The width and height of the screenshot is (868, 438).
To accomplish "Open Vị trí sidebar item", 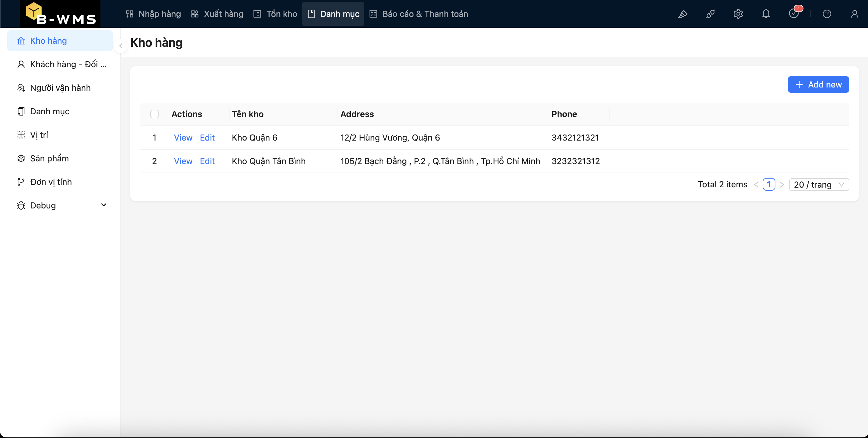I will tap(60, 135).
